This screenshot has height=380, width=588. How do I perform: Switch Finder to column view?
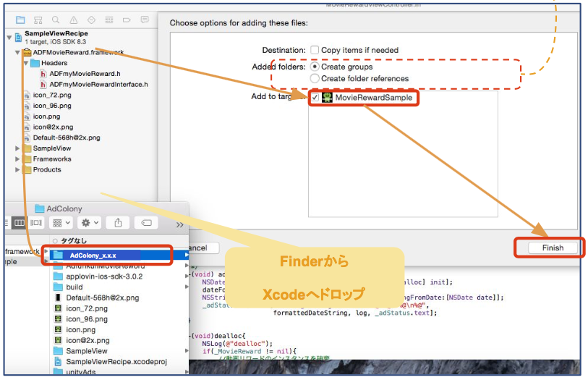20,223
